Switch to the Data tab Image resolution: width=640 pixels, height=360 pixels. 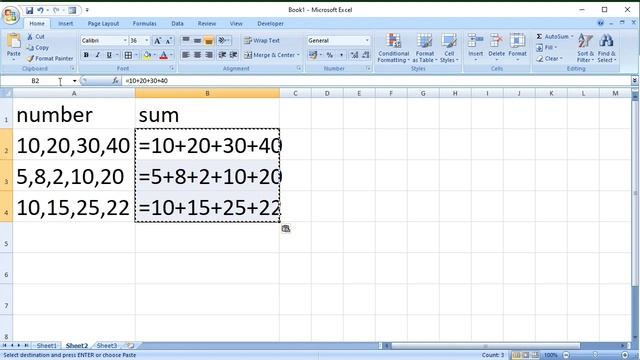(x=177, y=24)
